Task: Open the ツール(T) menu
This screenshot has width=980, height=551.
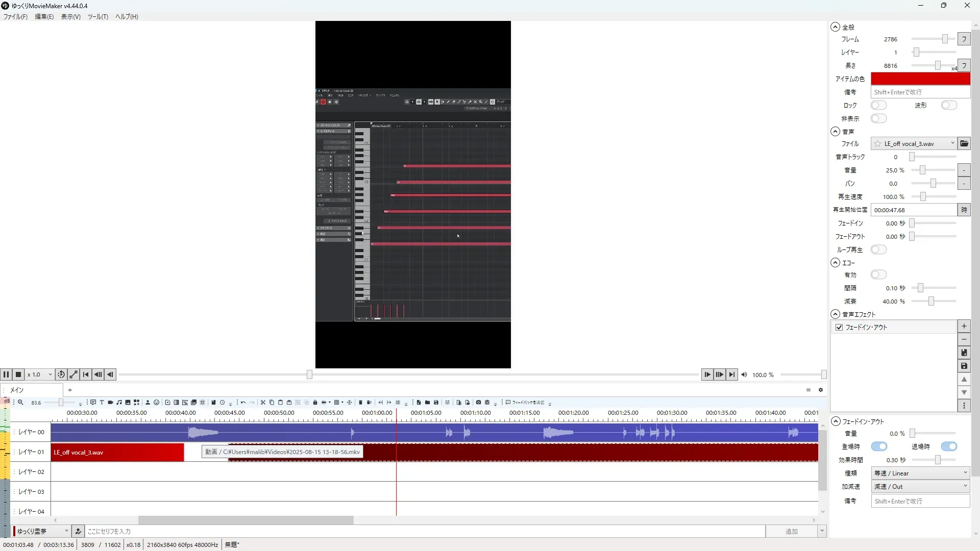Action: tap(97, 17)
